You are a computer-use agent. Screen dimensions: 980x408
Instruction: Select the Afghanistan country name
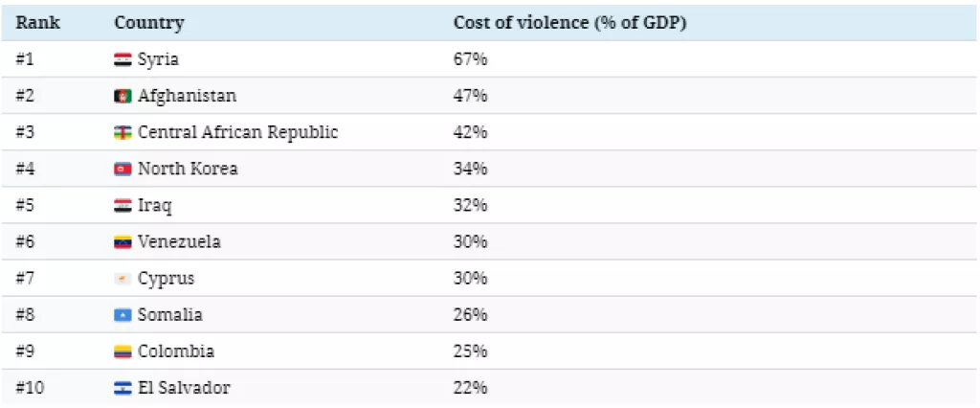tap(187, 96)
